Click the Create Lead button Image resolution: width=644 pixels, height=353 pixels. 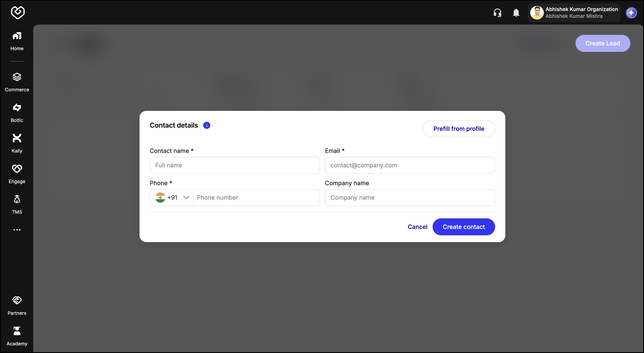click(603, 44)
